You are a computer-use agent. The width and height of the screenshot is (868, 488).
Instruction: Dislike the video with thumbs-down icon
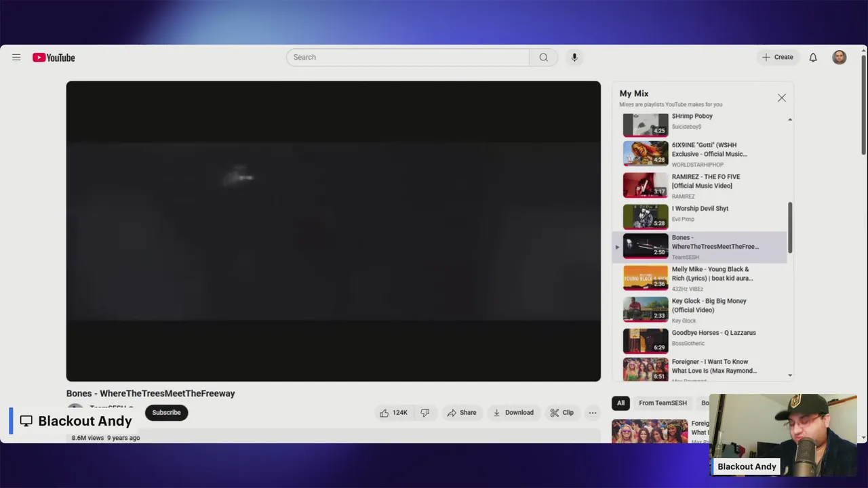[x=425, y=413]
